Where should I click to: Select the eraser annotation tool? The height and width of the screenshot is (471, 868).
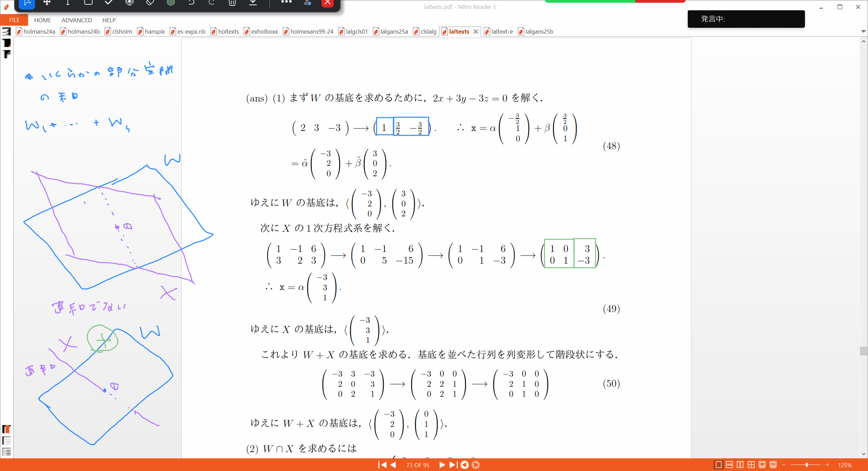click(x=150, y=3)
